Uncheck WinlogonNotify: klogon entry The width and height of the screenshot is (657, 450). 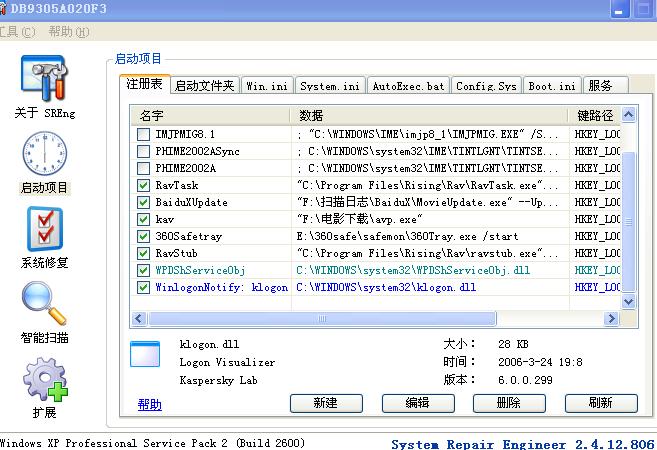click(x=143, y=287)
